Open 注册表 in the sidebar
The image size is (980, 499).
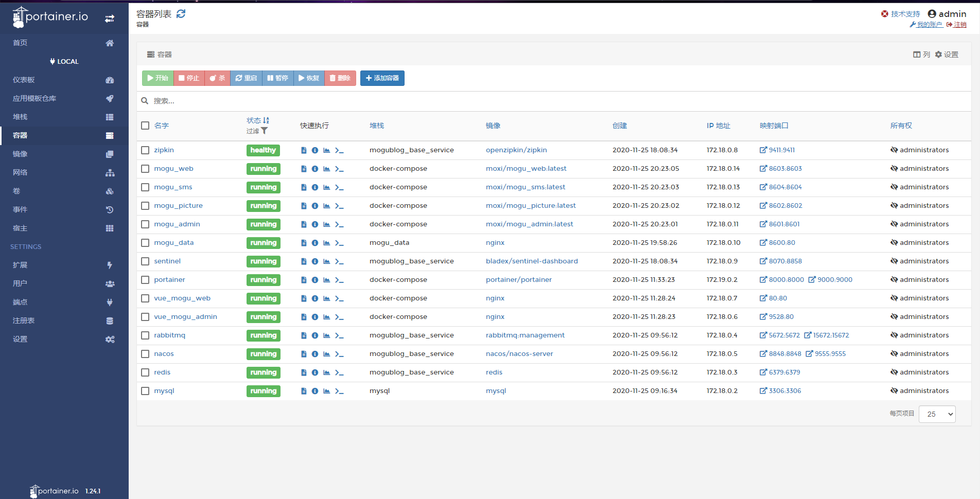point(64,320)
